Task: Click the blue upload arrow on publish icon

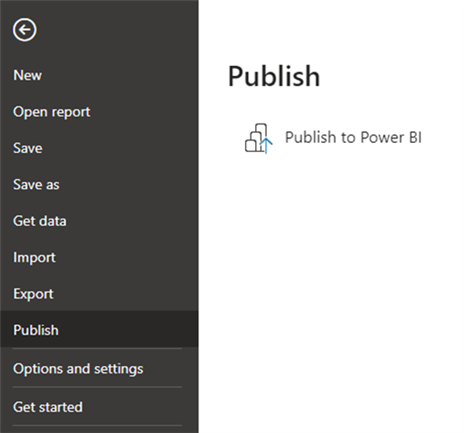Action: click(266, 146)
